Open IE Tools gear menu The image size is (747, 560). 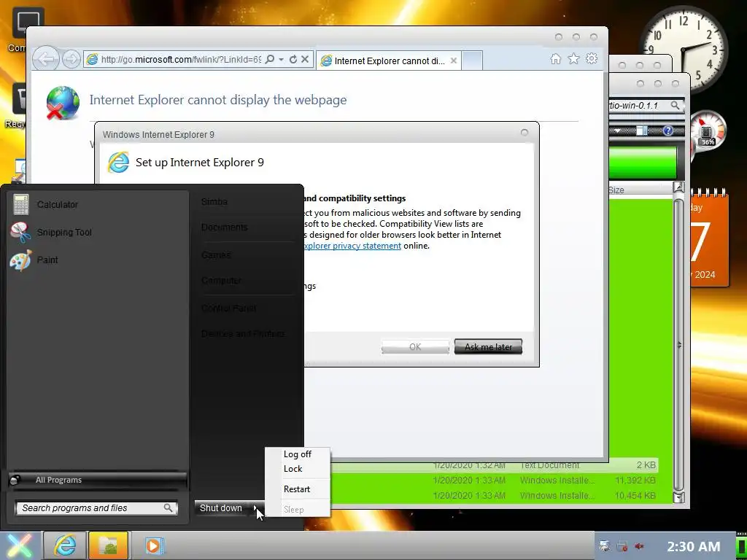click(x=592, y=59)
